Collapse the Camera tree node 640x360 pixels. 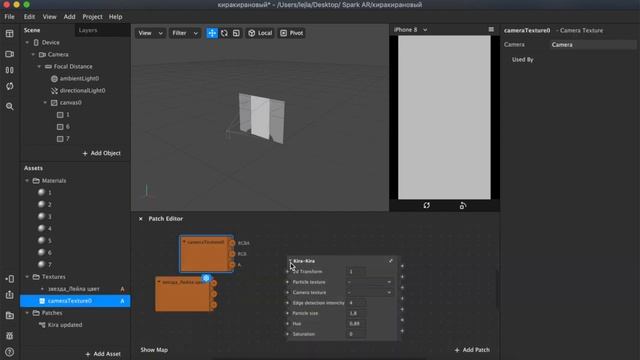(33, 54)
